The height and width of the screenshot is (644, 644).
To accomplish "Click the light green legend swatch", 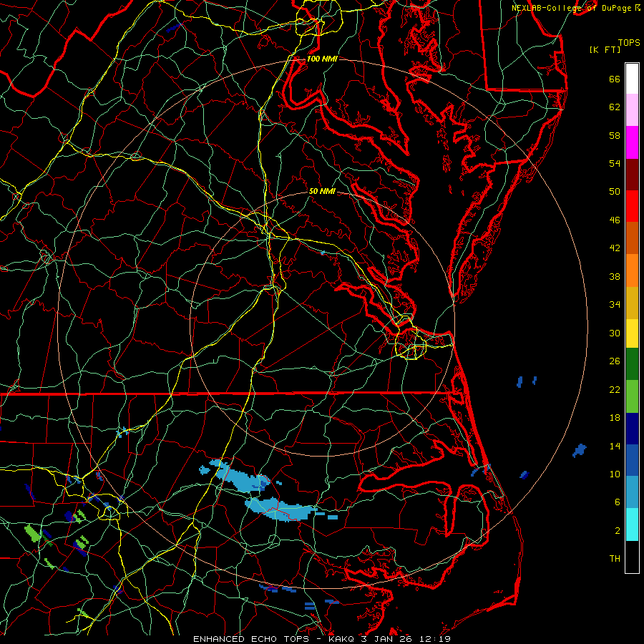I will (x=632, y=396).
